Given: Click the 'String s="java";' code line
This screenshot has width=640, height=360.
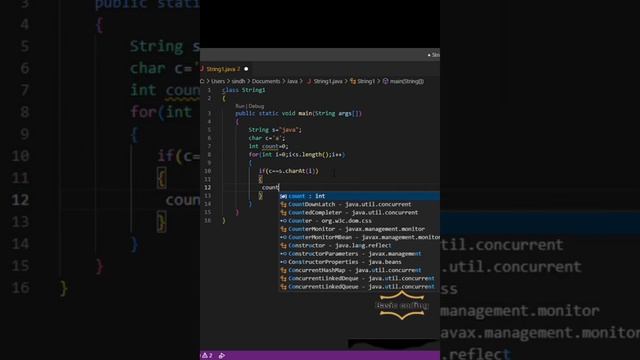Looking at the screenshot, I should point(275,130).
